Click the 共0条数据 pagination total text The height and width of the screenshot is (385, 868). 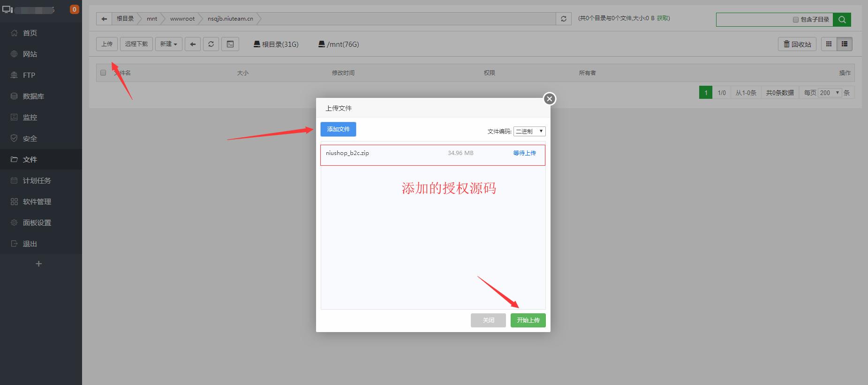[x=780, y=93]
